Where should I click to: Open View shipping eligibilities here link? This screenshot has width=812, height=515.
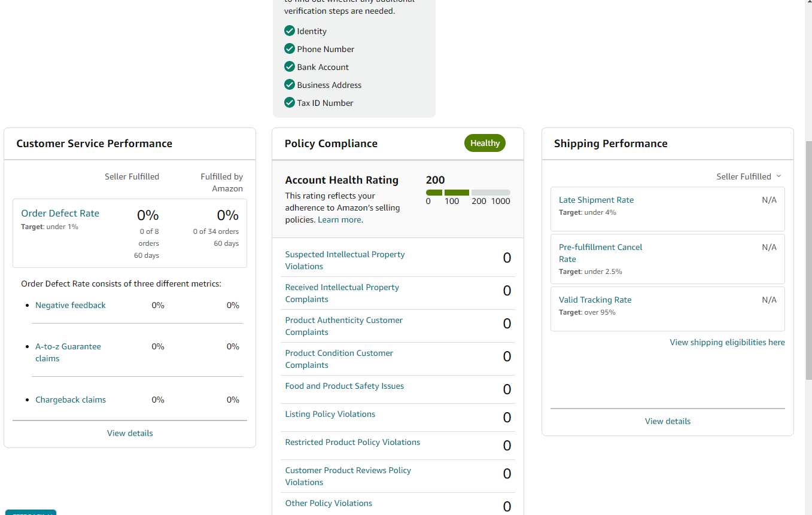728,342
